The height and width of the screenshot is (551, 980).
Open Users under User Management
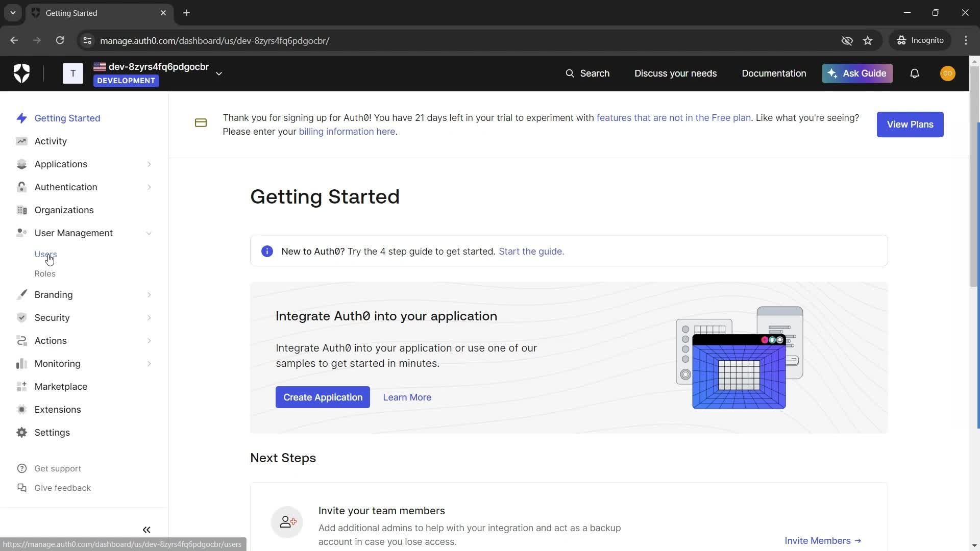coord(45,254)
